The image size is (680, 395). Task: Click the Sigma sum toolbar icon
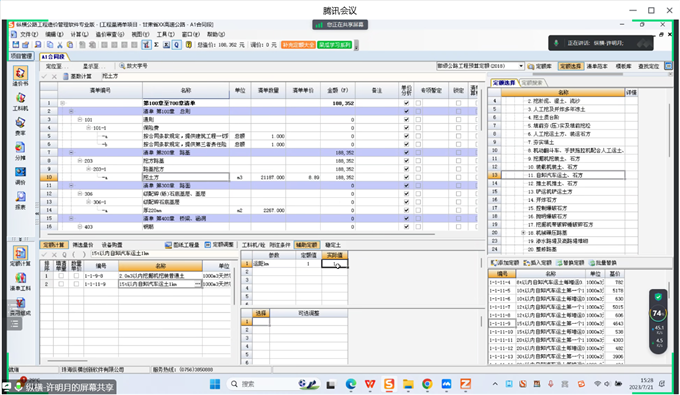tap(156, 45)
